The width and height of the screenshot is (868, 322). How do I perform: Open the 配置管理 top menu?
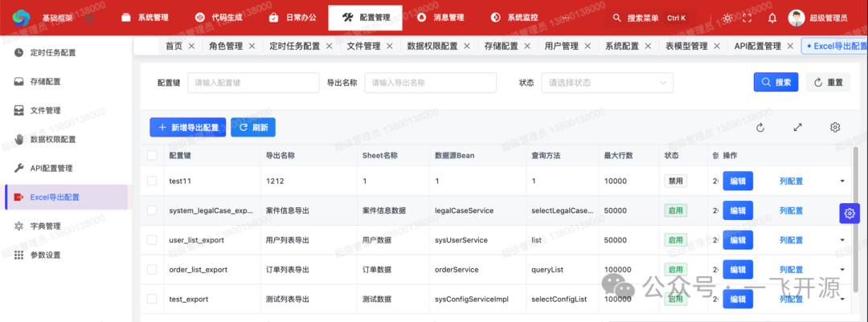(x=366, y=18)
